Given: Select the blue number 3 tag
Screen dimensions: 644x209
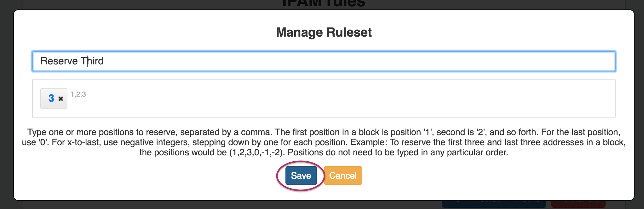Looking at the screenshot, I should click(51, 99).
